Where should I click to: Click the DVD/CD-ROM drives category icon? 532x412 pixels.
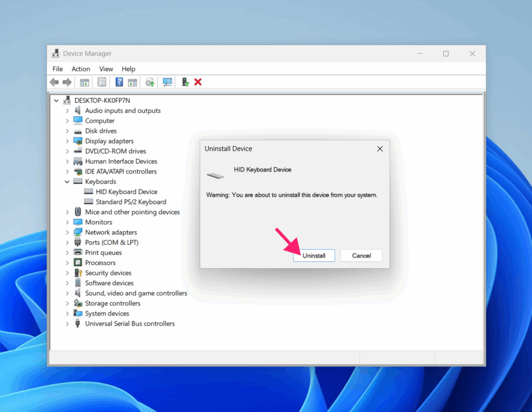point(78,151)
